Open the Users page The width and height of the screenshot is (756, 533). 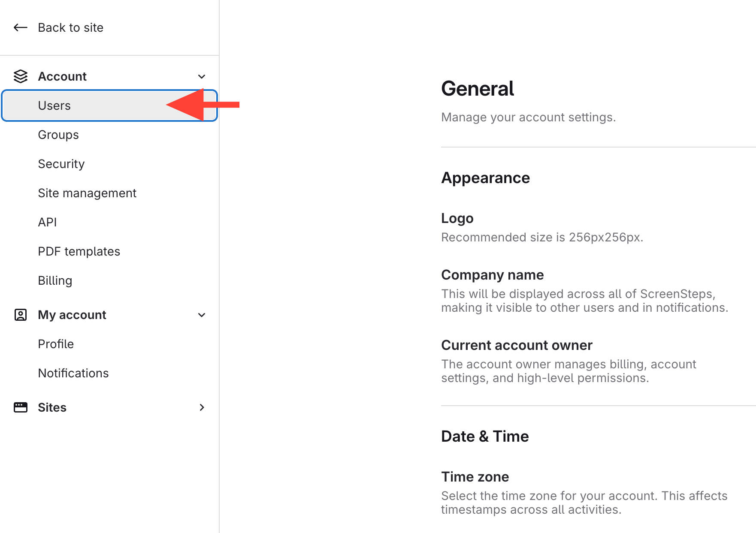[54, 105]
